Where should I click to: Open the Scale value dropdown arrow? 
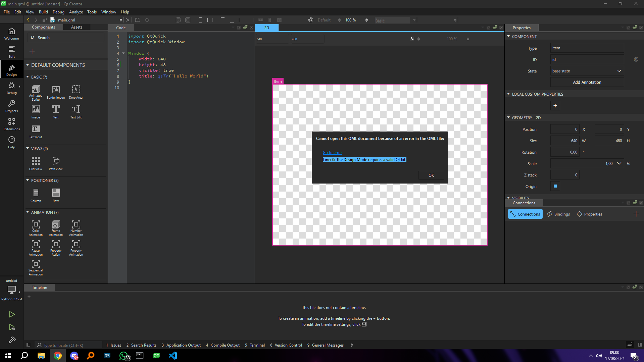tap(619, 164)
